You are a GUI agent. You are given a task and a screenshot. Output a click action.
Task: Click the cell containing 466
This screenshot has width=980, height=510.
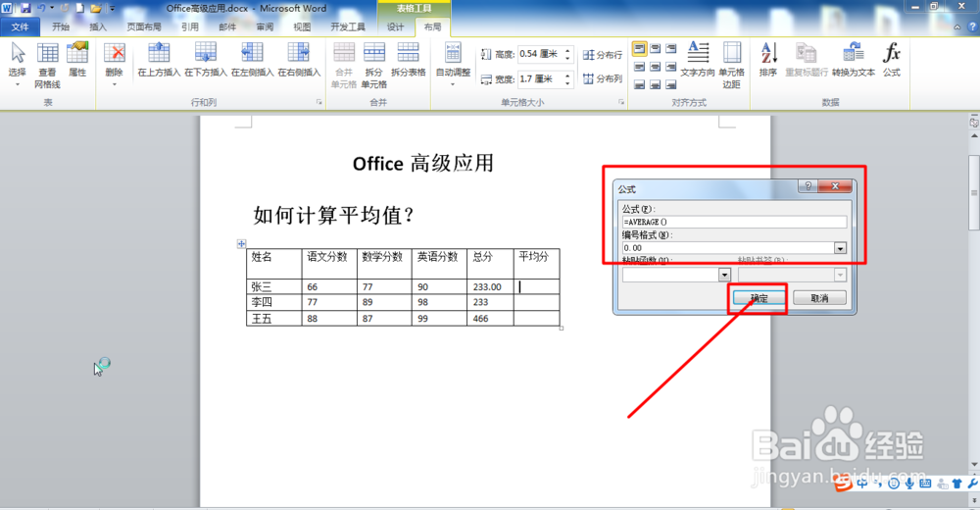coord(490,318)
